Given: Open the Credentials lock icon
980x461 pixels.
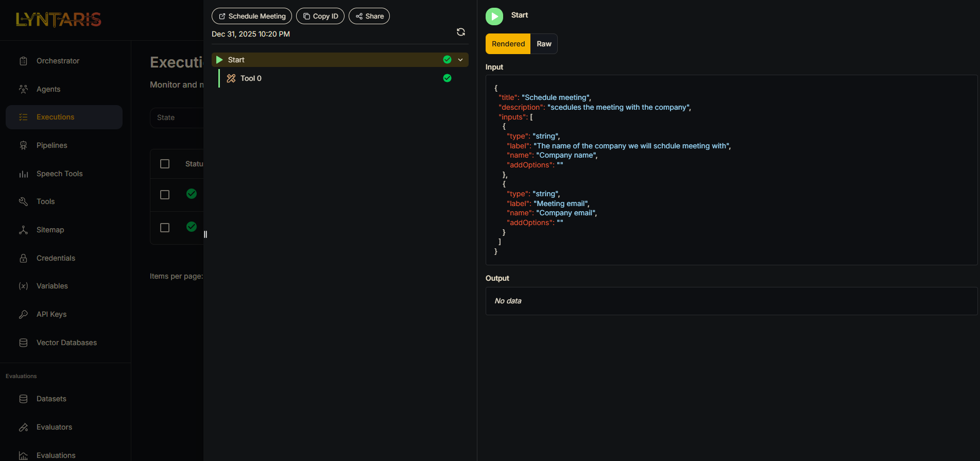Looking at the screenshot, I should [x=23, y=258].
